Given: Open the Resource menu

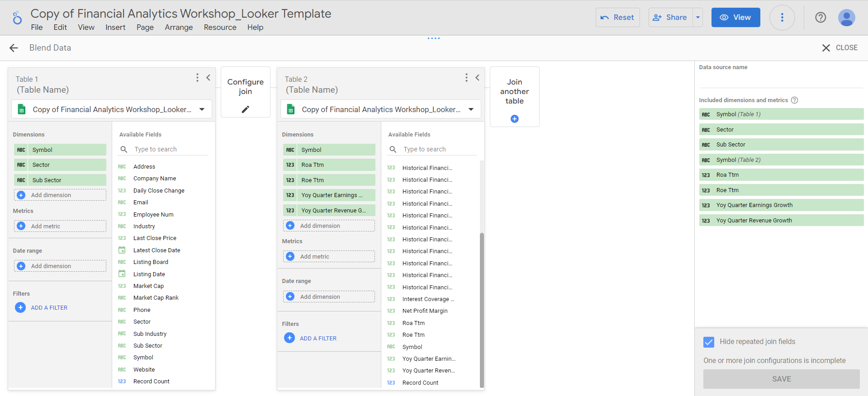Looking at the screenshot, I should (x=220, y=28).
